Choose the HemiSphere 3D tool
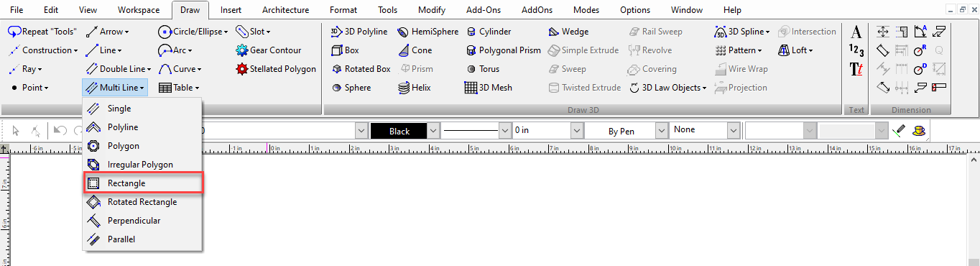The width and height of the screenshot is (980, 266). click(x=427, y=32)
